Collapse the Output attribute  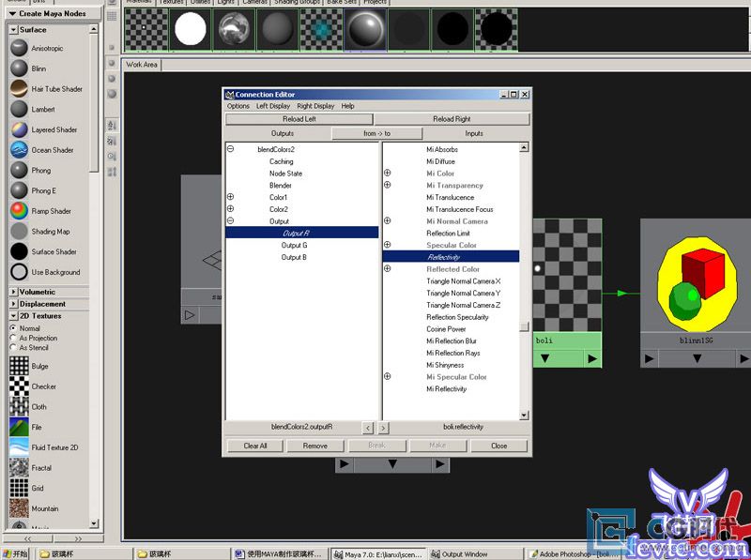point(230,220)
